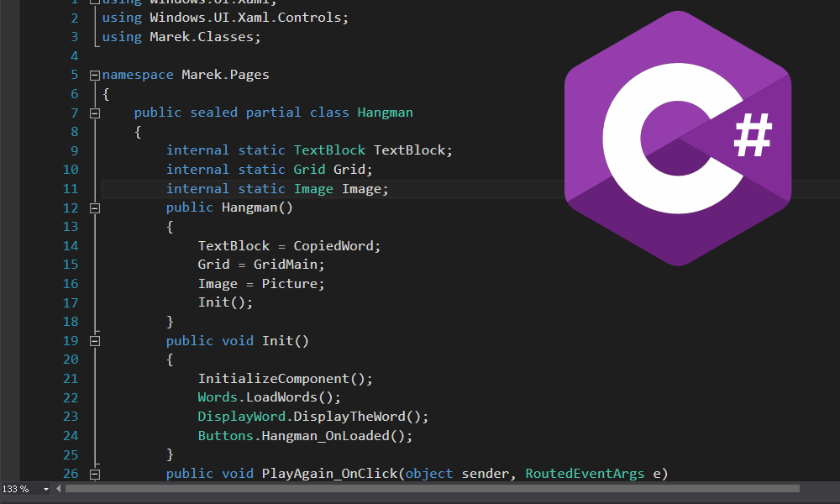
Task: Click line number 22 in the gutter
Action: point(70,397)
